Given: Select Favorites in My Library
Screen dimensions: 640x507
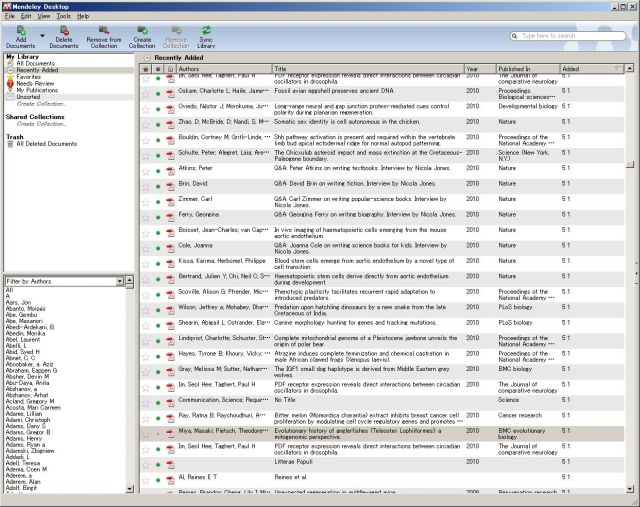Looking at the screenshot, I should click(x=29, y=77).
